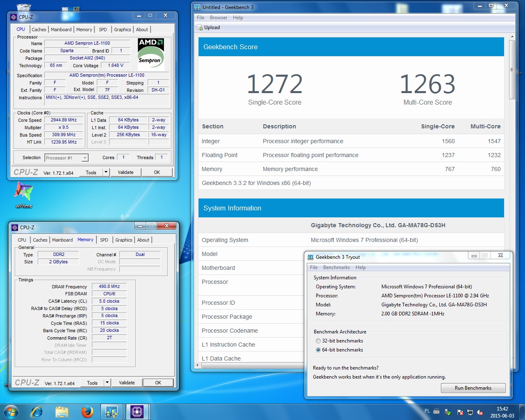Click the AMD Sempron logo in CPU-Z

[x=151, y=55]
